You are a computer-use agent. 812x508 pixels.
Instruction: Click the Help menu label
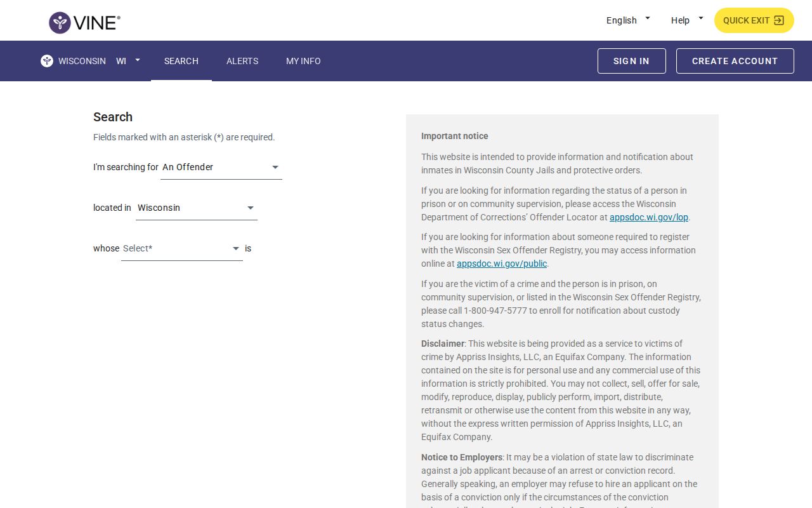(x=680, y=20)
